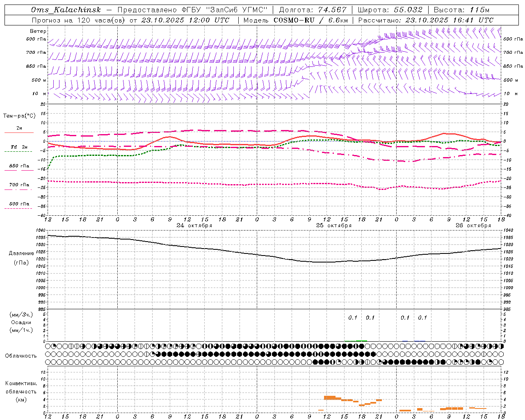Click the 'Тем-ра(°C)' temperature panel label
525x420 pixels.
pos(20,116)
